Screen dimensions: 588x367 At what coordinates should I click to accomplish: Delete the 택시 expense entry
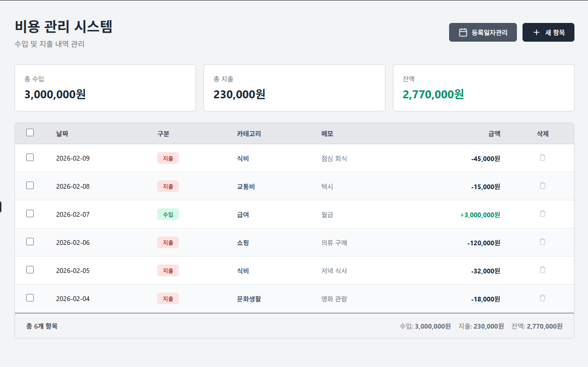[543, 186]
